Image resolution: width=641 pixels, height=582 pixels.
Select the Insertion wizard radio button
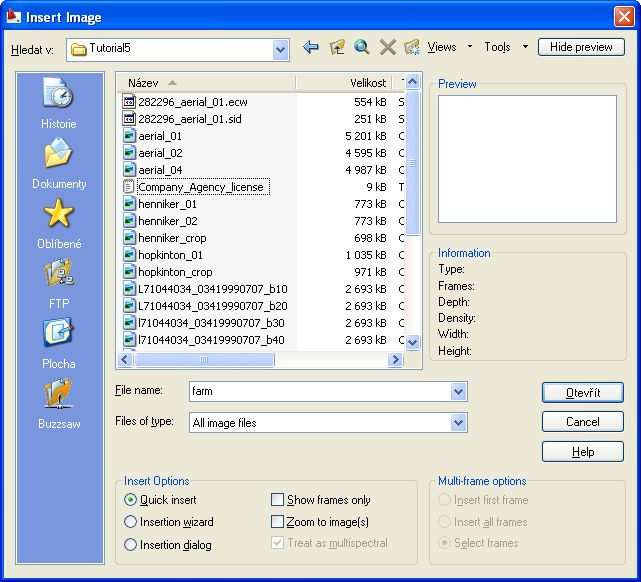pos(131,522)
